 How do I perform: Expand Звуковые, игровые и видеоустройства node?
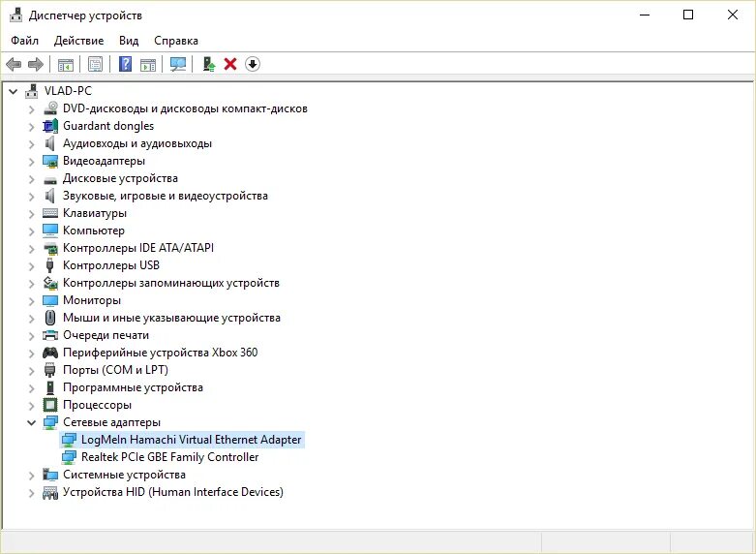[32, 196]
